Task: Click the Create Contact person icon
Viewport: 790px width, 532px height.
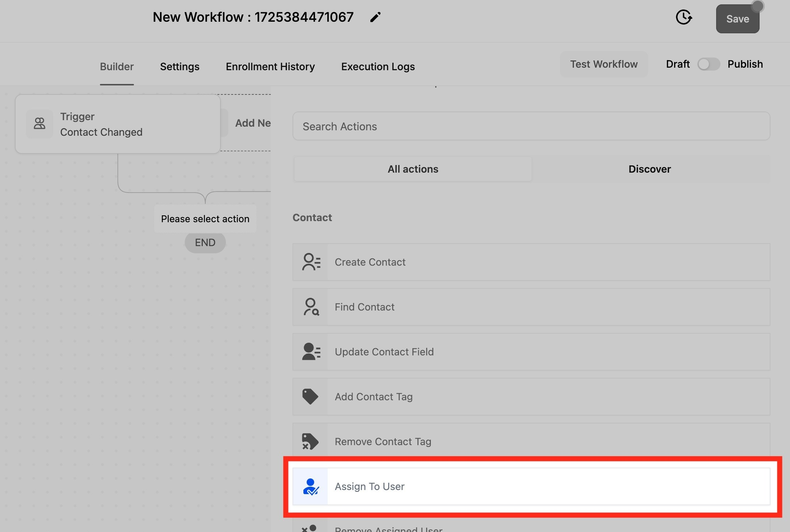Action: coord(311,262)
